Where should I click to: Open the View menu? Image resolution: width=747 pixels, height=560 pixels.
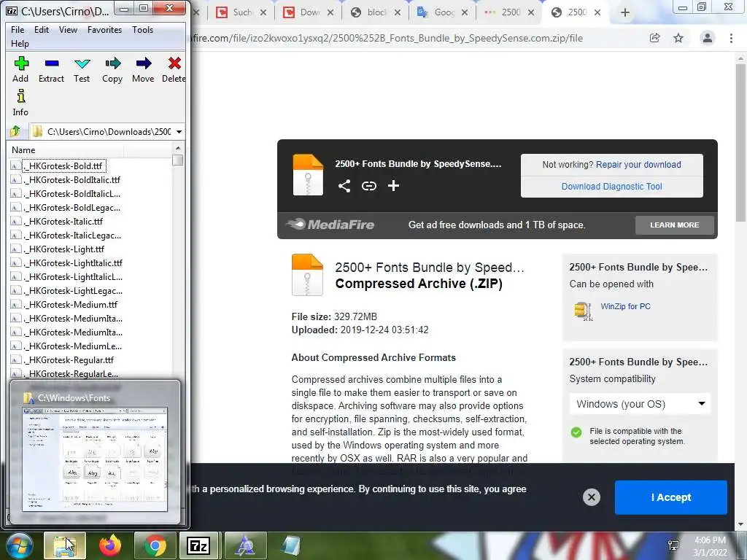[x=68, y=29]
